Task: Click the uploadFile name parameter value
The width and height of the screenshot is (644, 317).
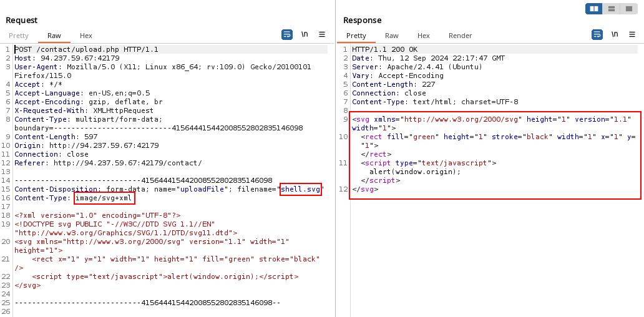Action: coord(202,189)
